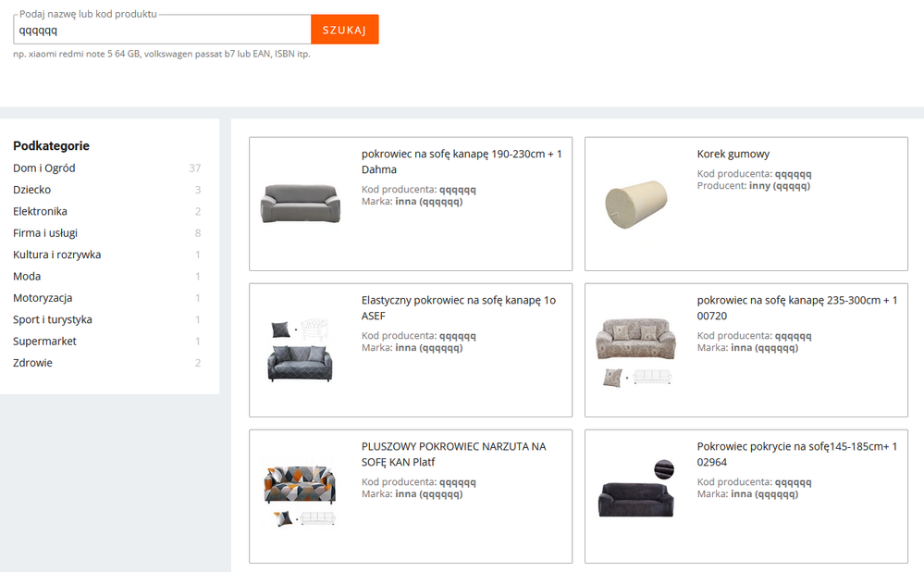Image resolution: width=924 pixels, height=572 pixels.
Task: Go to Firma i usługi subcategory
Action: pos(45,233)
